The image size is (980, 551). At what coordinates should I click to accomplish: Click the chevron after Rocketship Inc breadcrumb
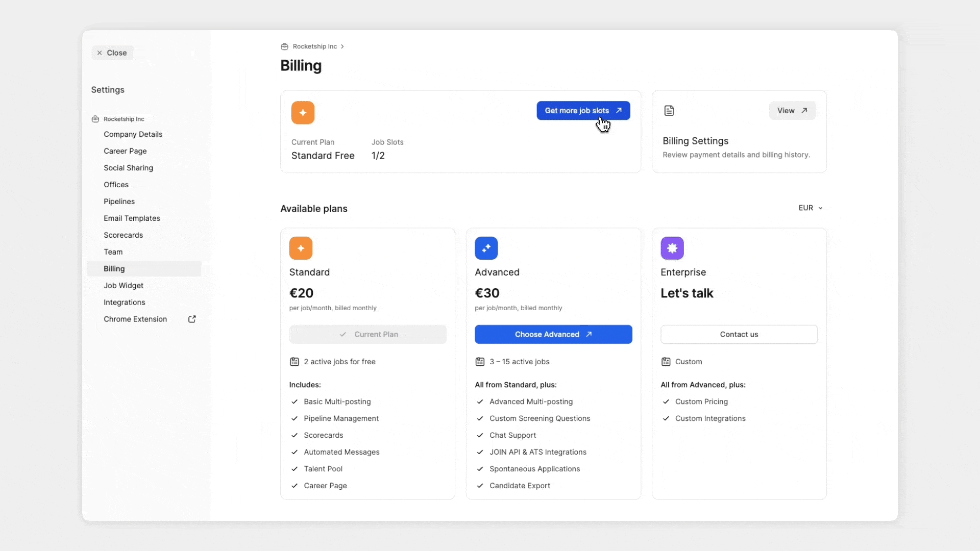(342, 46)
